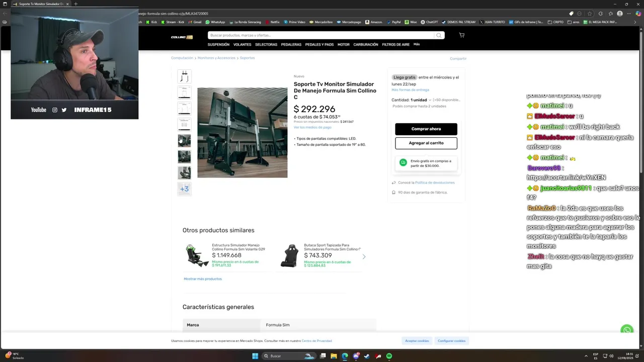
Task: Open the Política de devoluciones link
Action: [x=435, y=183]
